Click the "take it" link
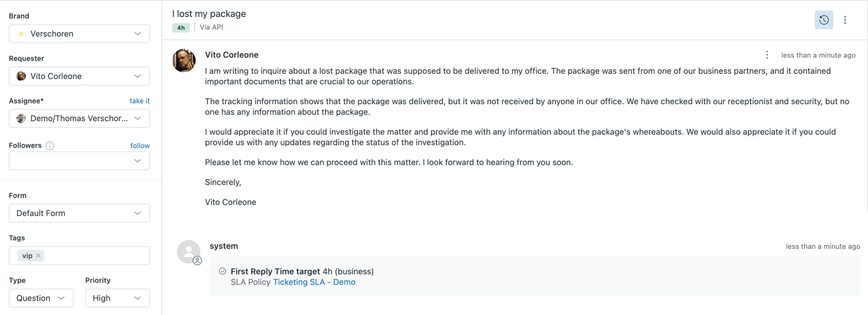The height and width of the screenshot is (315, 868). [x=139, y=101]
